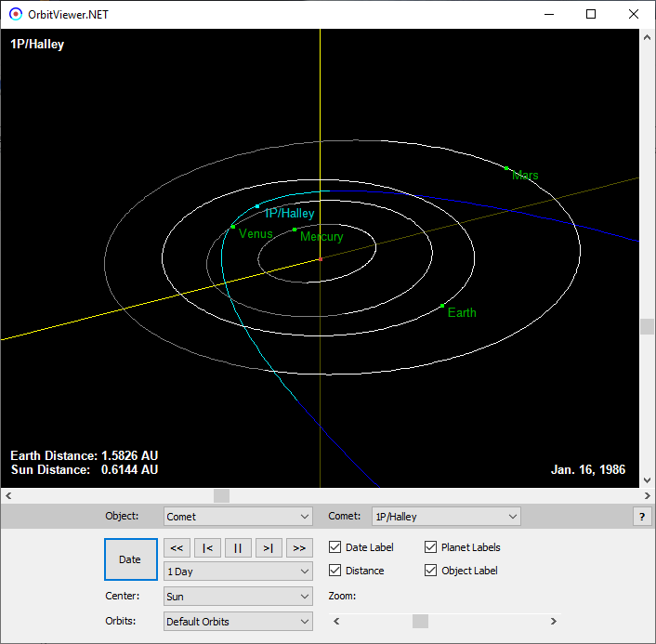This screenshot has height=644, width=656.
Task: Click the Venus label in orbit view
Action: pos(256,233)
